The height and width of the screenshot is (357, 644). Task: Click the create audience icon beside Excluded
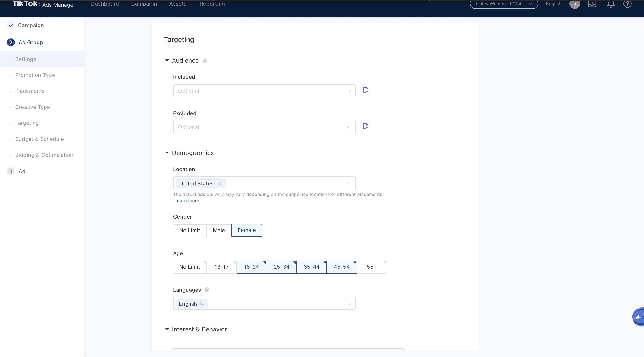coord(365,126)
